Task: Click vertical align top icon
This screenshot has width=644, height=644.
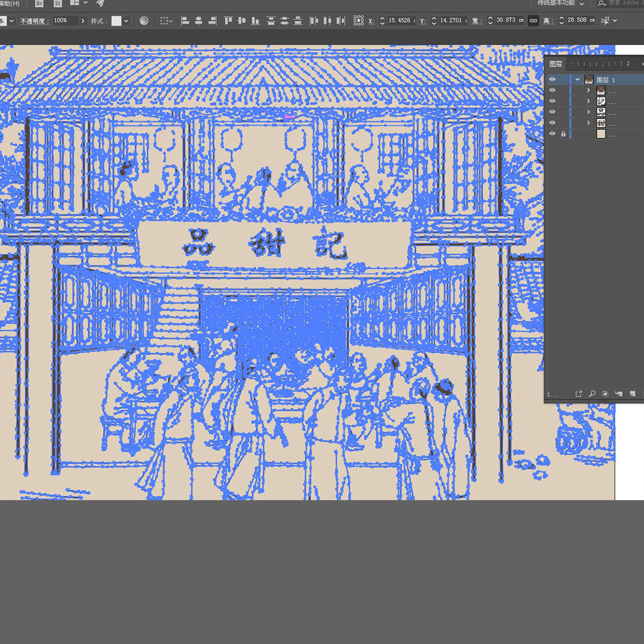Action: pos(228,21)
